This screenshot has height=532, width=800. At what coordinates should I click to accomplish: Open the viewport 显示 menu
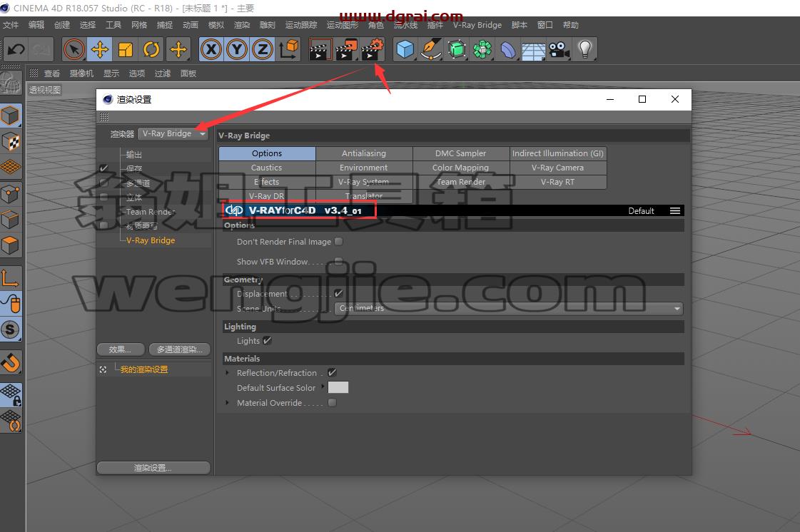111,73
